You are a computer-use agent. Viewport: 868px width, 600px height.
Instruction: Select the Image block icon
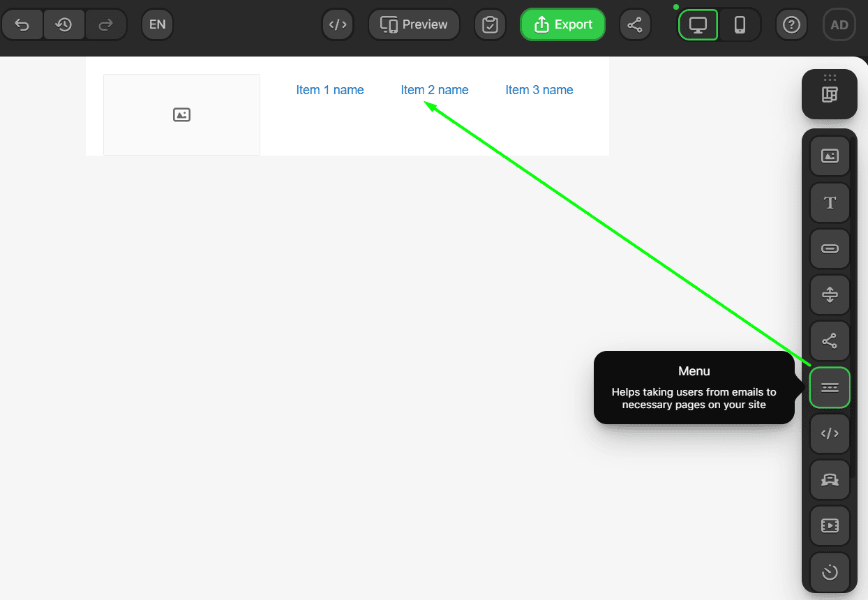pyautogui.click(x=830, y=155)
